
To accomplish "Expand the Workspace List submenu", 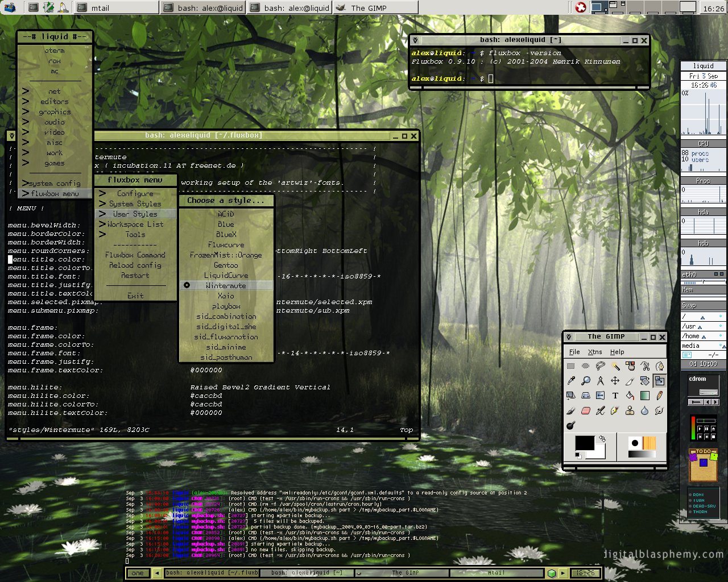I will (135, 225).
